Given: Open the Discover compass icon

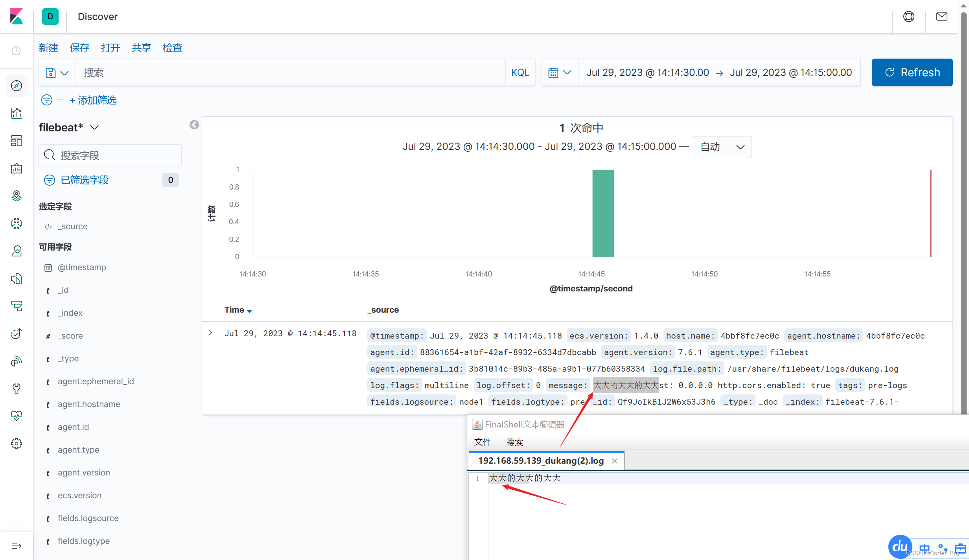Looking at the screenshot, I should (17, 86).
